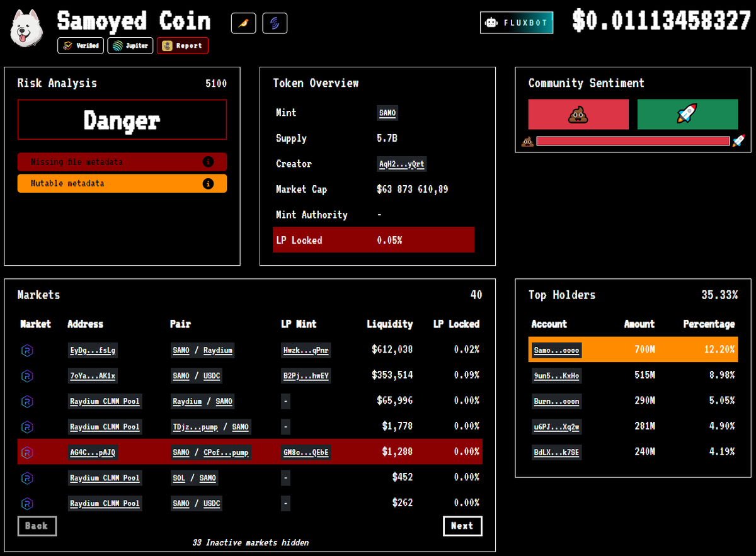
Task: Open USDC token in 7oYa...AK1x row
Action: pos(212,376)
